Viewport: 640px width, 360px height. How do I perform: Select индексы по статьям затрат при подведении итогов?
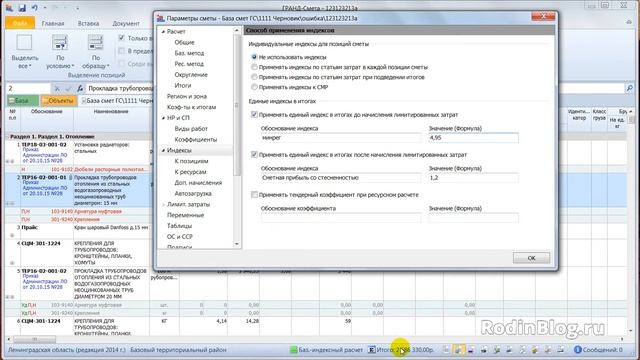(x=254, y=77)
